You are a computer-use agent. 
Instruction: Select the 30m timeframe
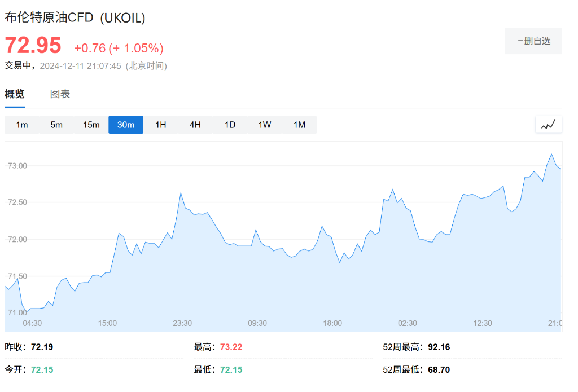coord(125,125)
